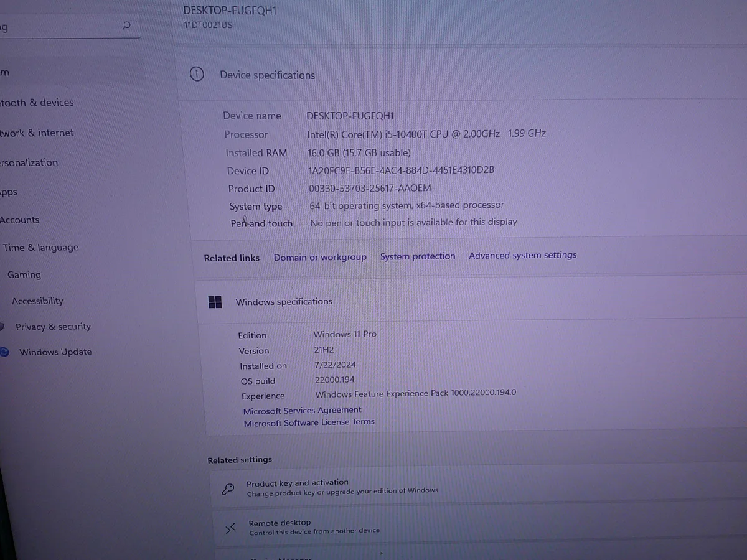Click the Device ID value 1A20FC9E-B56E-4AC4-884D-4451E4310D2B
This screenshot has height=560, width=747.
[x=402, y=170]
